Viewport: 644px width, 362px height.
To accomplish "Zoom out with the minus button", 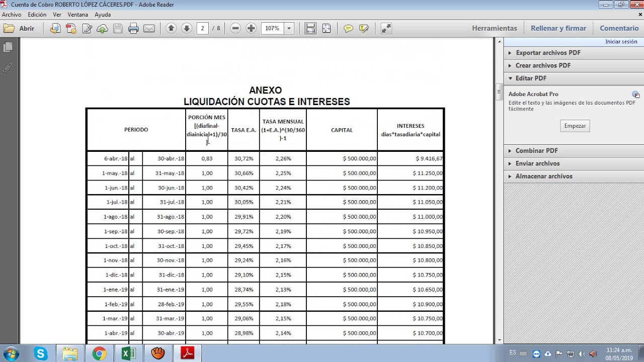I will [235, 28].
